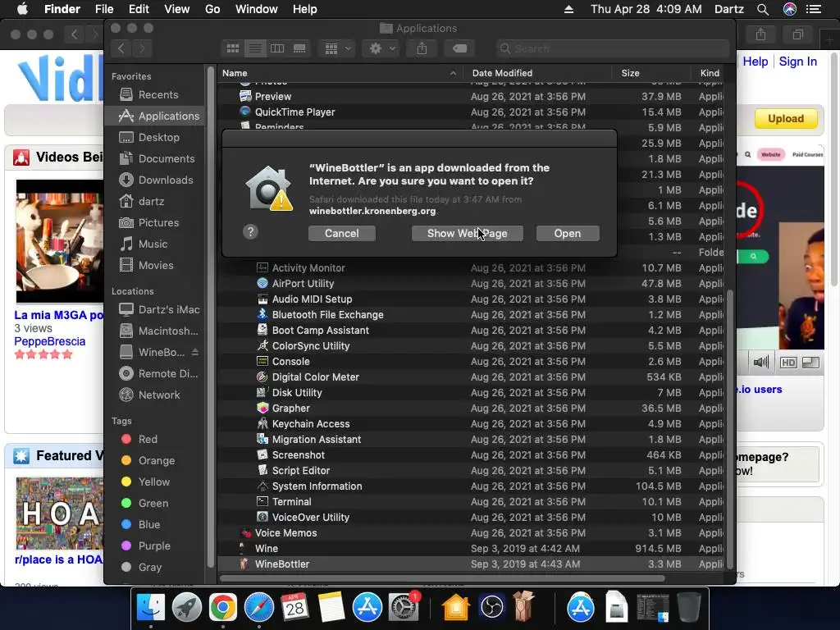Click the Upload button in browser window
The height and width of the screenshot is (630, 840).
point(786,118)
